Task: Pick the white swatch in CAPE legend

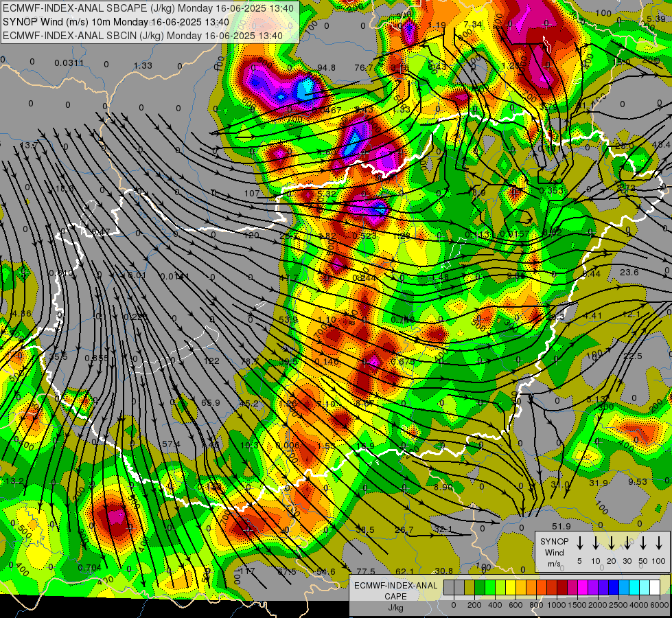Action: click(654, 588)
